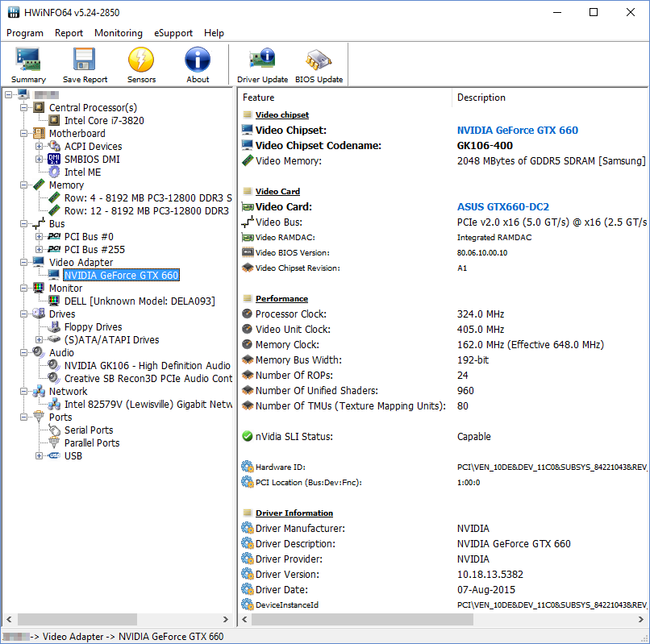Click the Memory module icon
The width and height of the screenshot is (650, 644).
pos(39,185)
